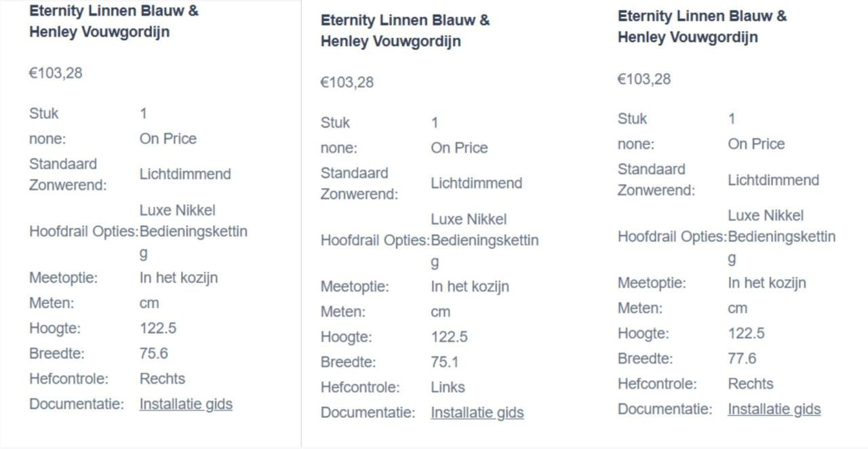The image size is (868, 449).
Task: Open Installatie gids for the Links-controlled blind
Action: pos(477,413)
